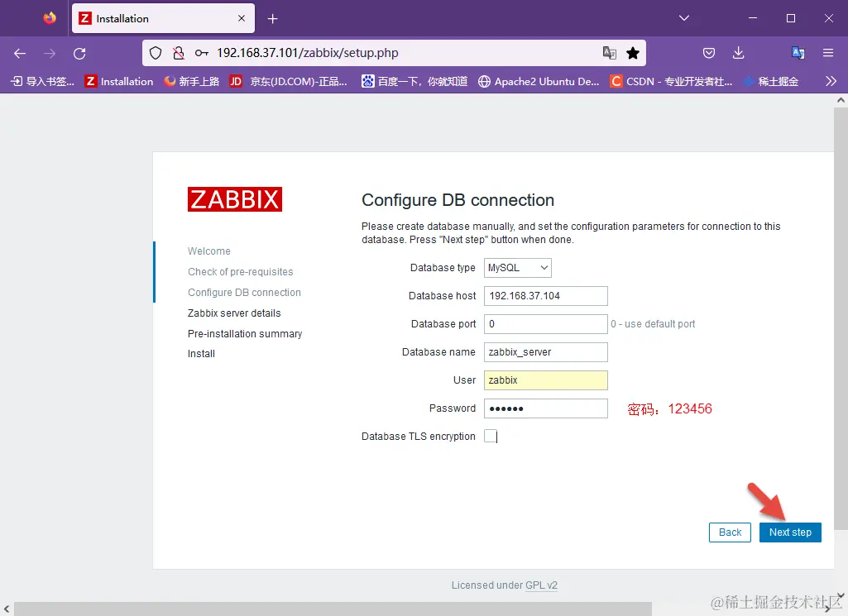Open the 稀土掘金 bookmark
Image resolution: width=848 pixels, height=616 pixels.
(771, 82)
